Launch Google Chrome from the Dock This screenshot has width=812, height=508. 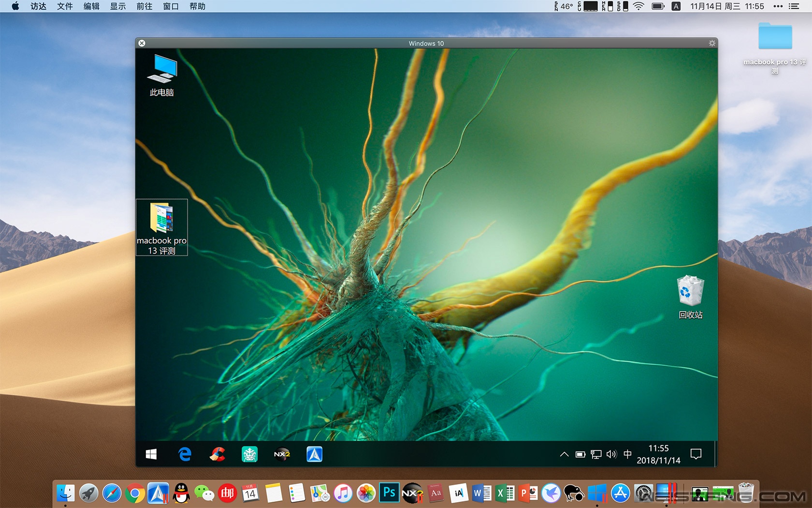coord(135,493)
